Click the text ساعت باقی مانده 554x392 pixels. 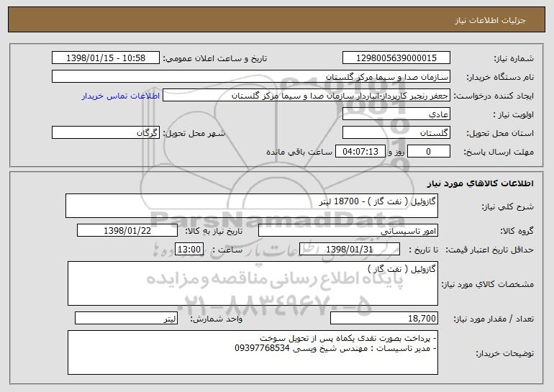pos(299,152)
